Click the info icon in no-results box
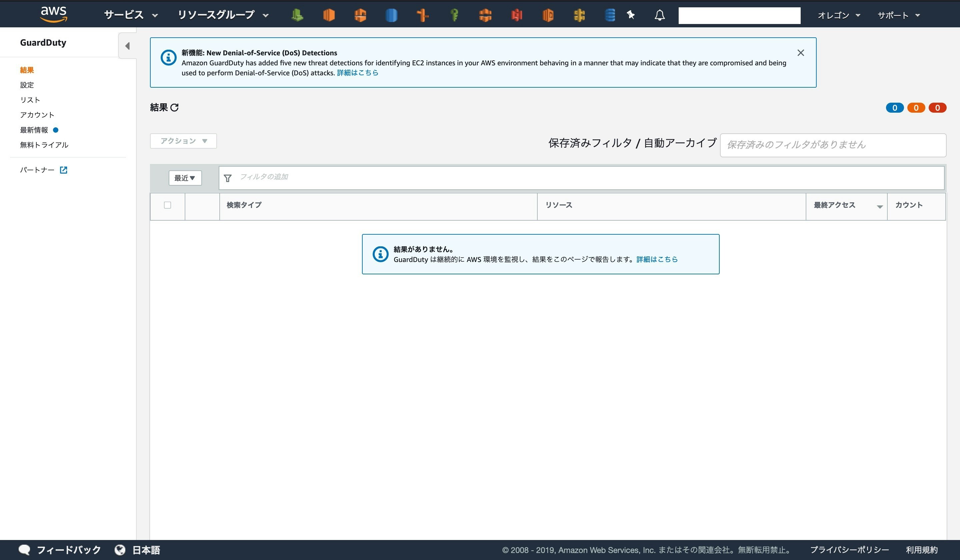Image resolution: width=960 pixels, height=560 pixels. pos(380,254)
